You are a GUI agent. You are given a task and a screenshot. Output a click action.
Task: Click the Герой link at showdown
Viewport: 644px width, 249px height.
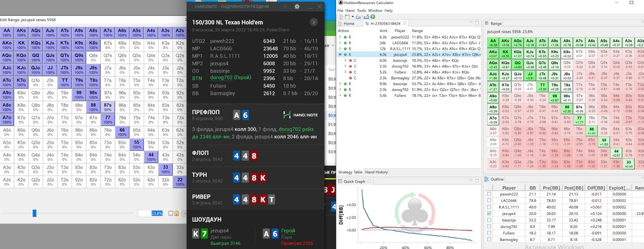pos(288,231)
